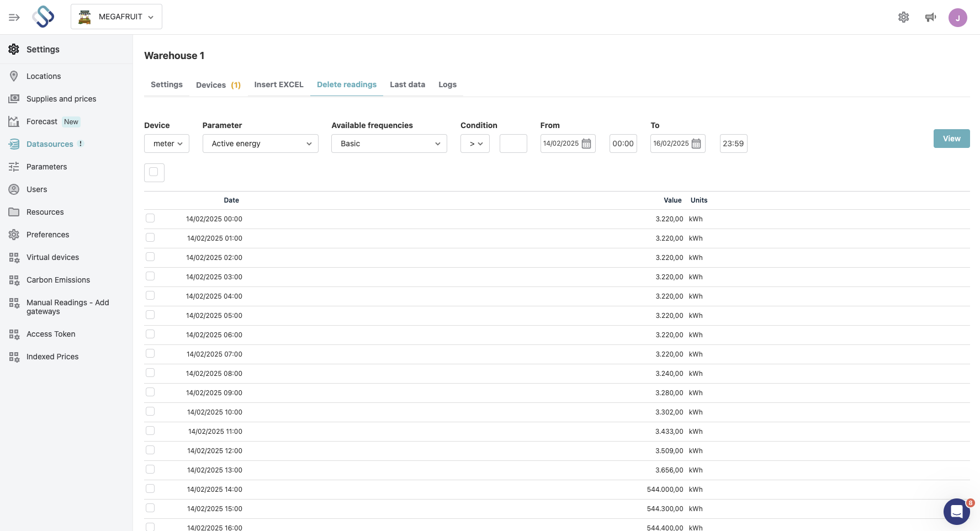Switch to the Logs tab
Screen dimensions: 980x531
point(448,84)
